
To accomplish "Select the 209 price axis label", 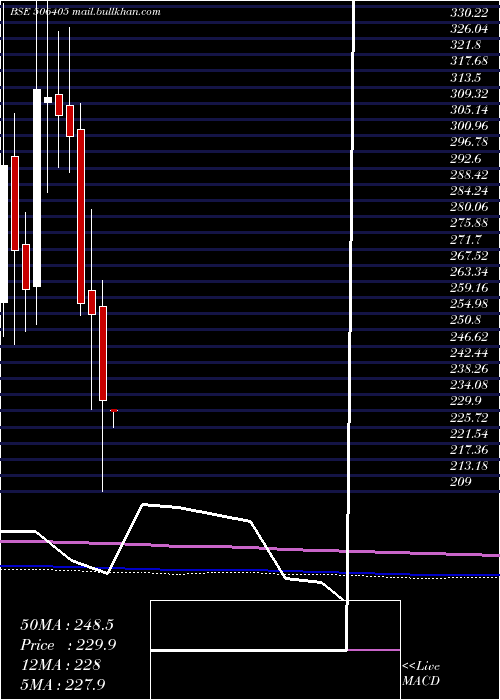I will (x=461, y=482).
